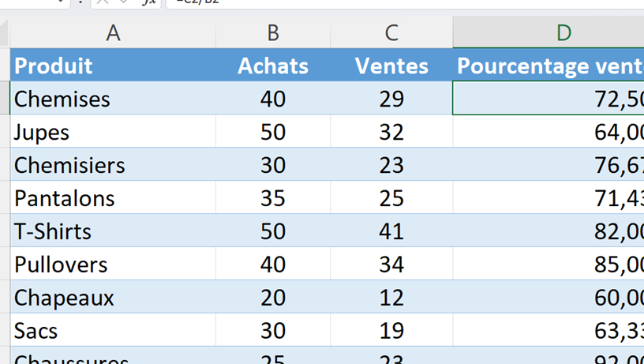The width and height of the screenshot is (644, 364).
Task: Select the percentage cell for Pullovers
Action: pyautogui.click(x=549, y=265)
